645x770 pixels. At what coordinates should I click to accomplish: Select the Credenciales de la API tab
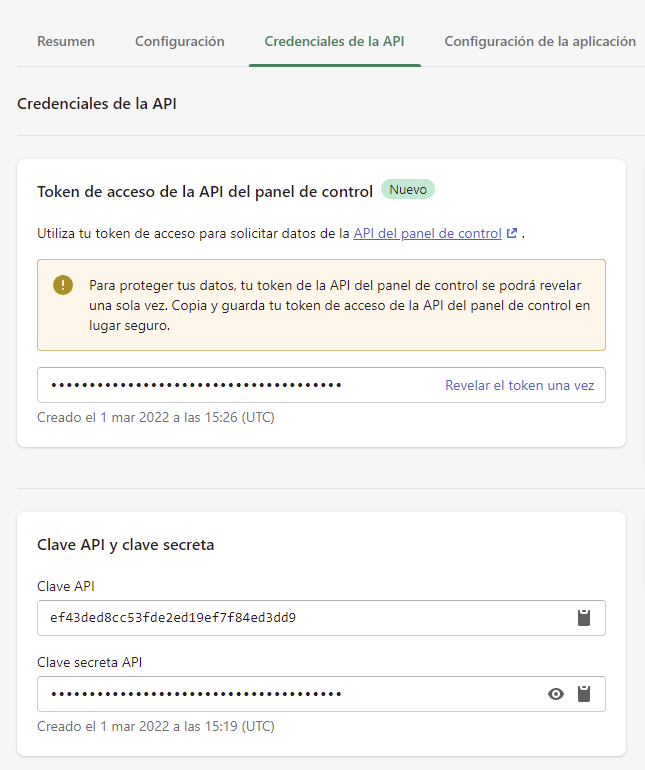[335, 41]
